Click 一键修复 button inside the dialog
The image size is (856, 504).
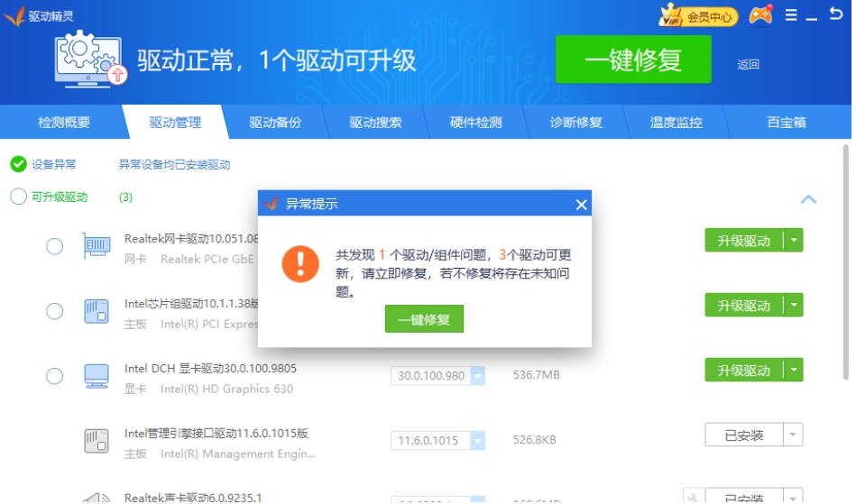[424, 319]
